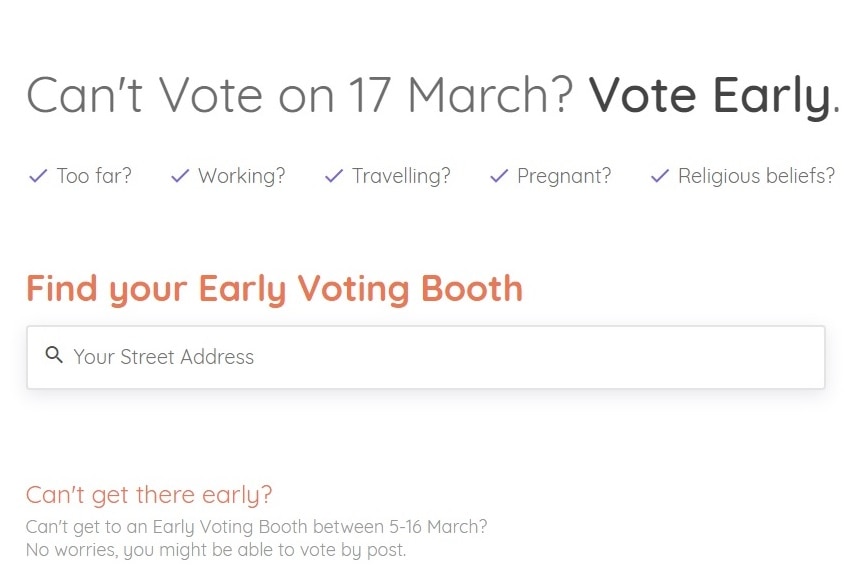Image resolution: width=854 pixels, height=567 pixels.
Task: Click the Find your Early Voting Booth heading
Action: tap(274, 289)
